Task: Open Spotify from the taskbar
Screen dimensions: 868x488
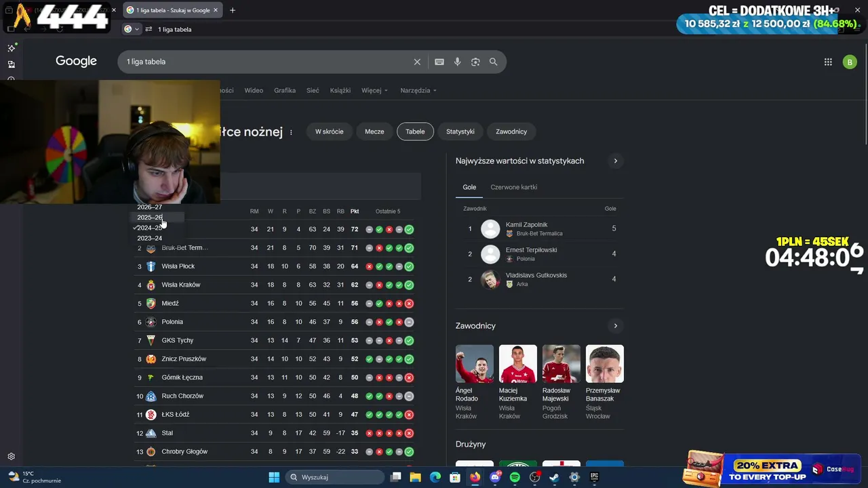Action: pos(515,477)
